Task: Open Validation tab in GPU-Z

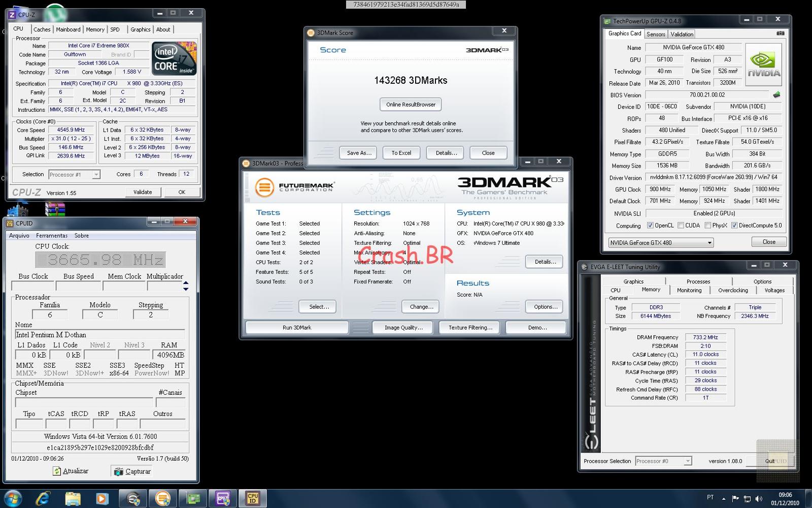Action: 682,34
